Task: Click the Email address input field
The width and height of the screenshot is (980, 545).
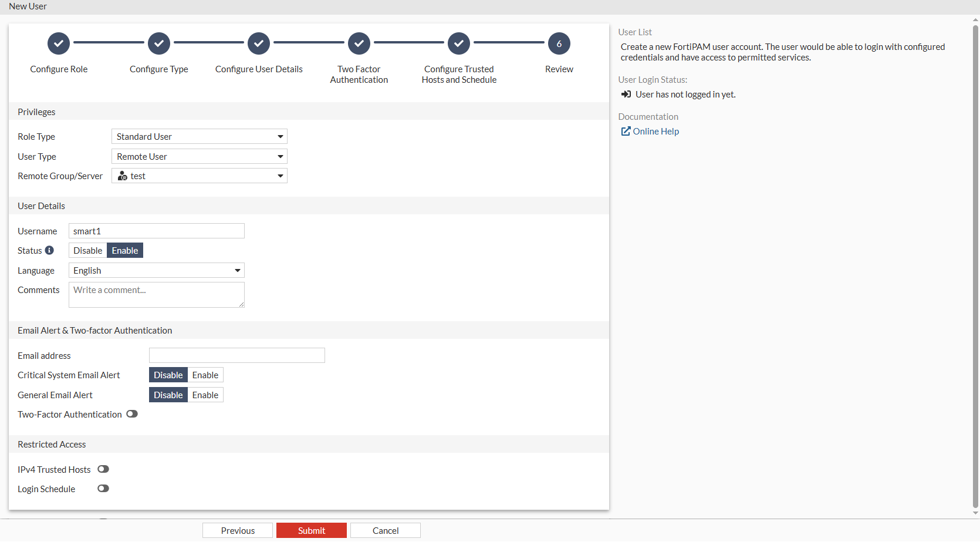Action: click(237, 355)
